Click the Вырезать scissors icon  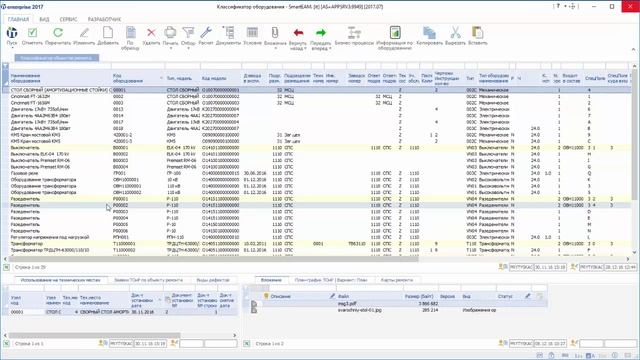(x=455, y=33)
